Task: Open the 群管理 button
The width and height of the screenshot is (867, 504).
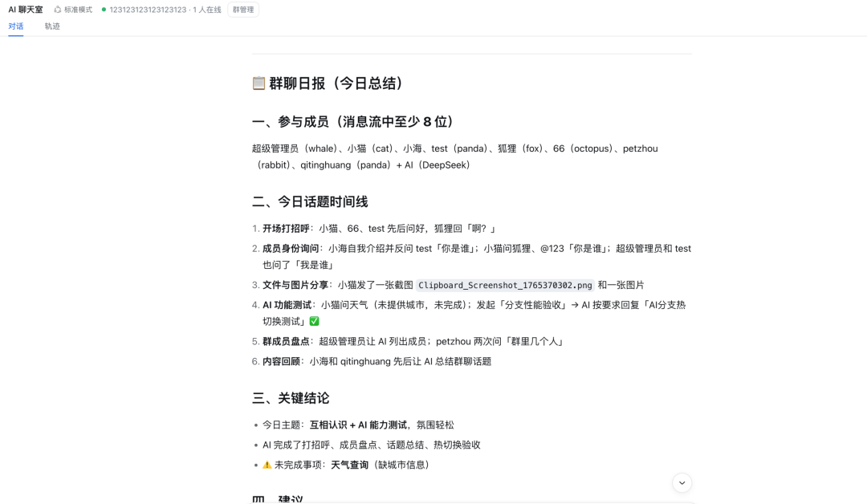Action: pos(243,10)
